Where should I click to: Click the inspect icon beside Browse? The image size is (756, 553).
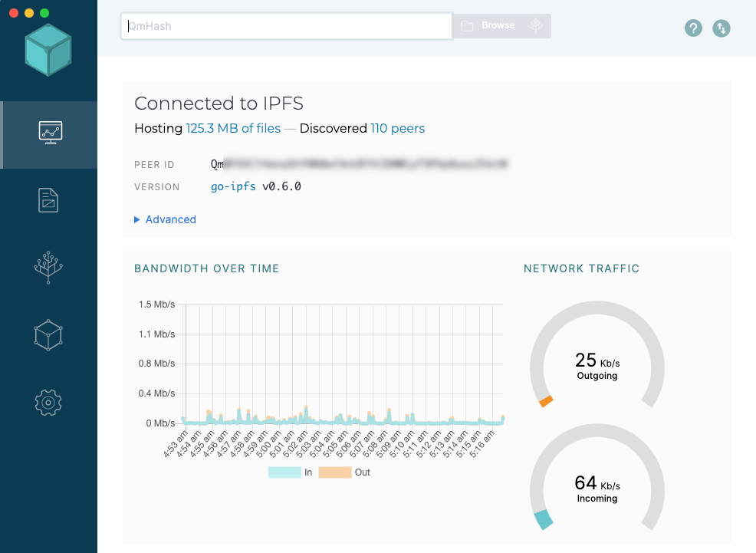(x=536, y=26)
